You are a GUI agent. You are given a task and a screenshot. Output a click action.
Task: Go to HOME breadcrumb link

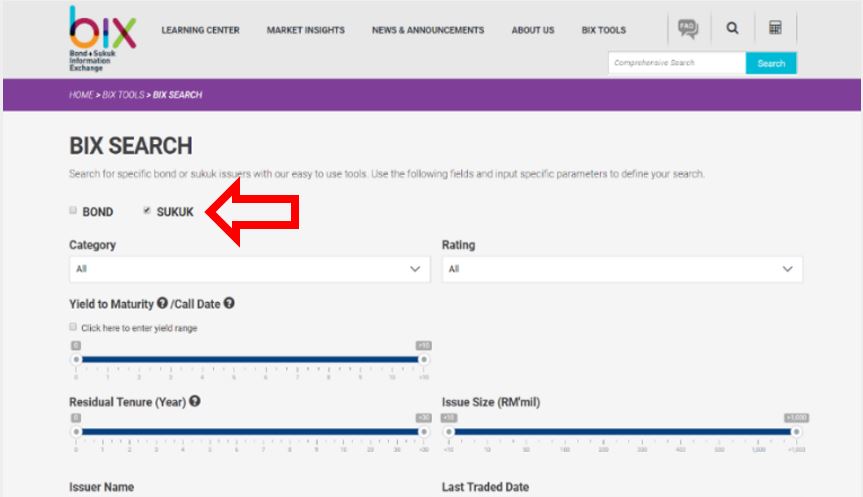(x=81, y=95)
